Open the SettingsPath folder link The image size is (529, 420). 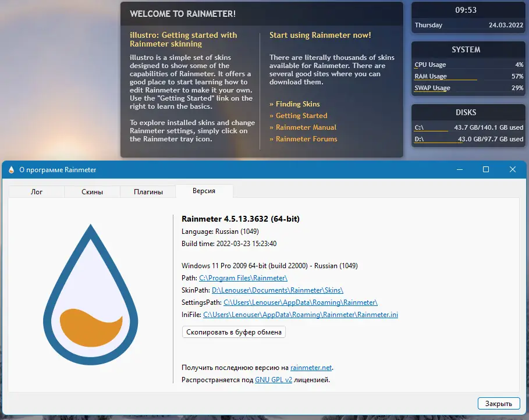click(x=300, y=302)
